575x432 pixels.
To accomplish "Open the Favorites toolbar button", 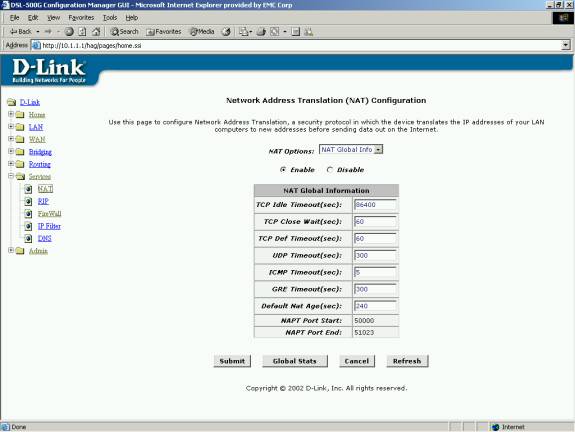I will point(164,32).
